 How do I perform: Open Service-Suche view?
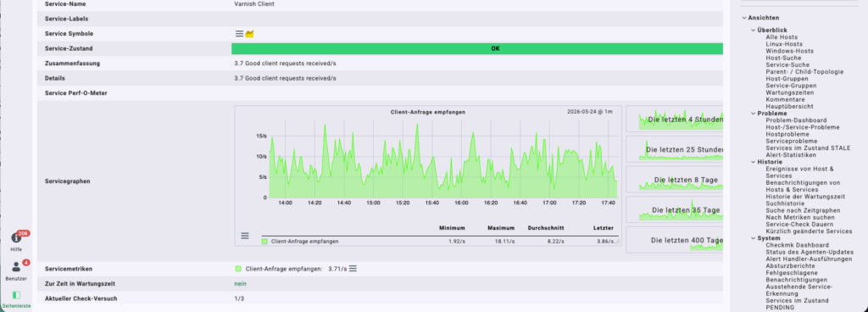click(x=787, y=64)
